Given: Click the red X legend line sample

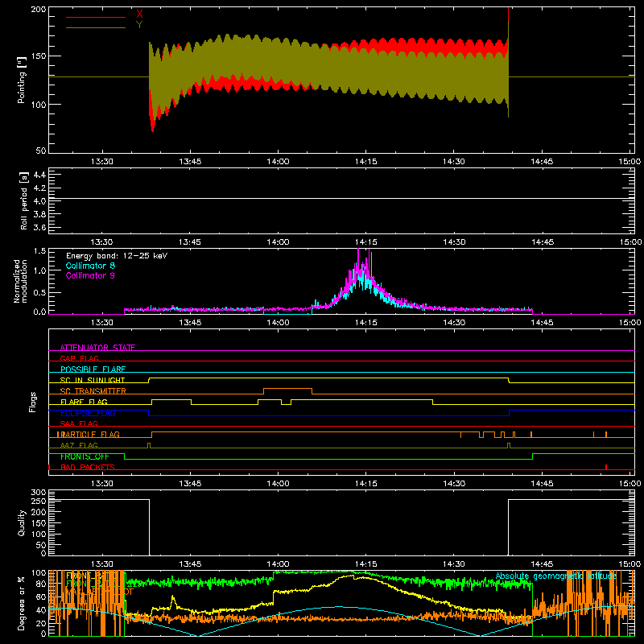Looking at the screenshot, I should (96, 17).
